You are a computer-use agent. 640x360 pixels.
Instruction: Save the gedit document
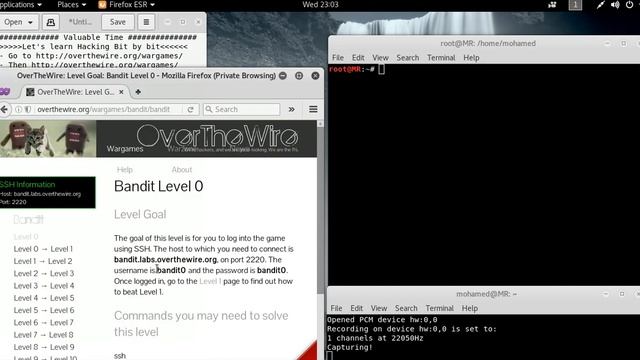tap(118, 22)
